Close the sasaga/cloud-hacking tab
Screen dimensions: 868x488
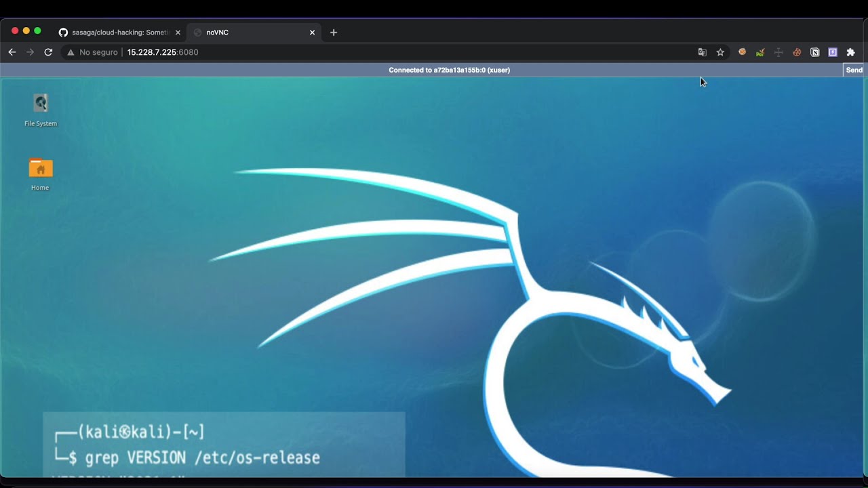point(178,32)
